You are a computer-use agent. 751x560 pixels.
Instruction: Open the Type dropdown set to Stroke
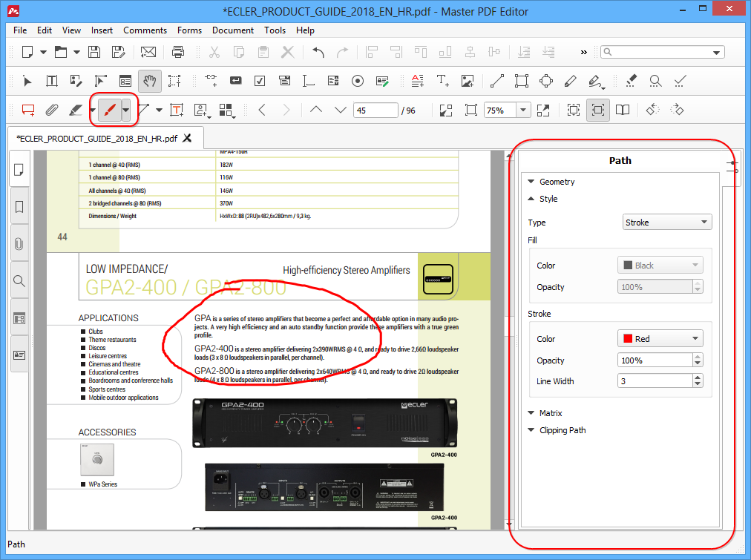(x=666, y=222)
